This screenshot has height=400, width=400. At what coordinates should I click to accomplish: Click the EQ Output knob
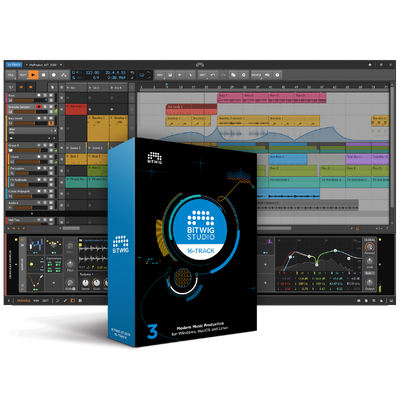pyautogui.click(x=369, y=282)
